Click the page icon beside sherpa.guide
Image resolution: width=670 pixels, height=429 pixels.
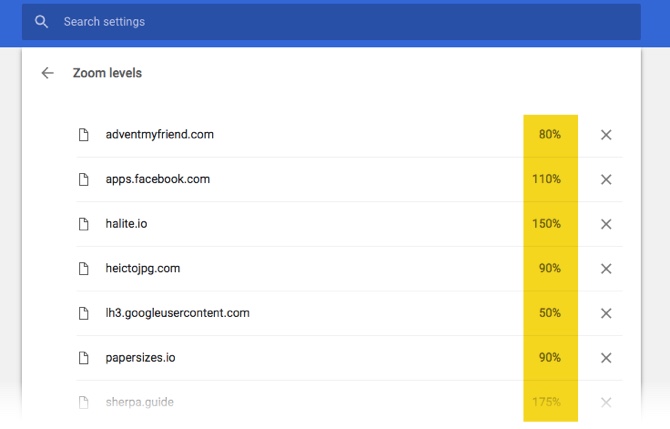84,402
